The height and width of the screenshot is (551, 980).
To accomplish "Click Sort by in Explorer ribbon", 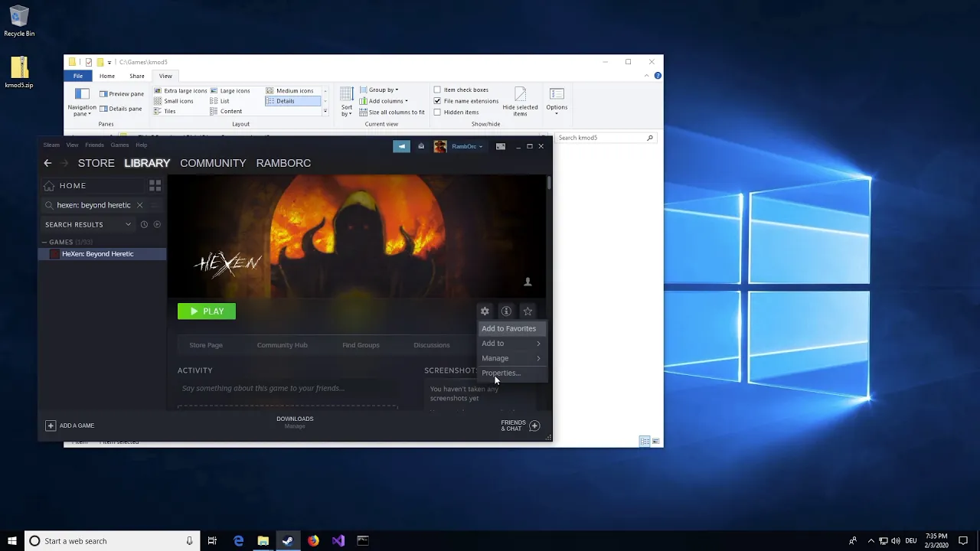I will tap(347, 101).
